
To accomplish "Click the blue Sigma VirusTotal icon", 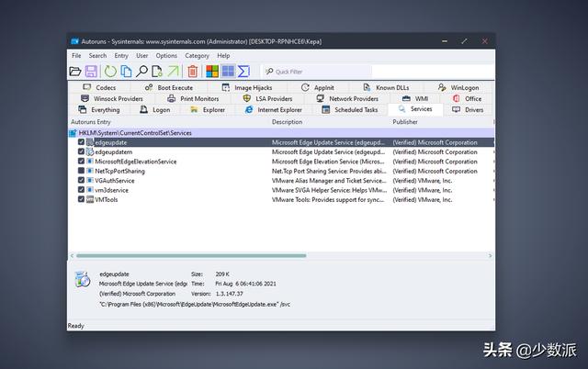I will (x=243, y=72).
